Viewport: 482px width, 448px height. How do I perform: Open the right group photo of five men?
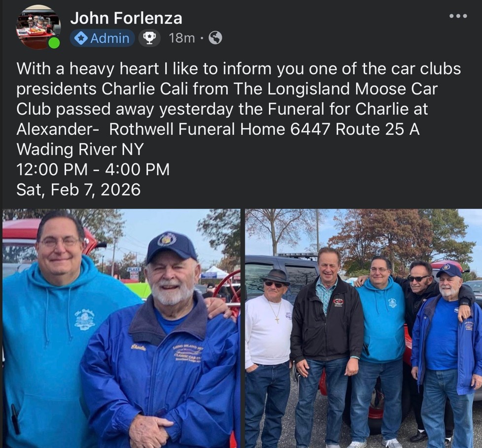363,328
